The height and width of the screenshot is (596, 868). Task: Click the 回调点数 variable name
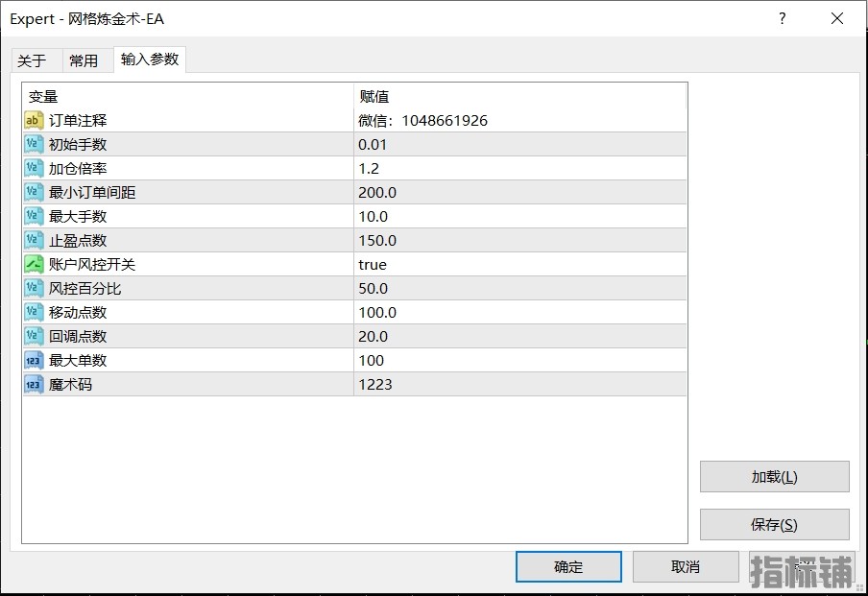click(78, 337)
